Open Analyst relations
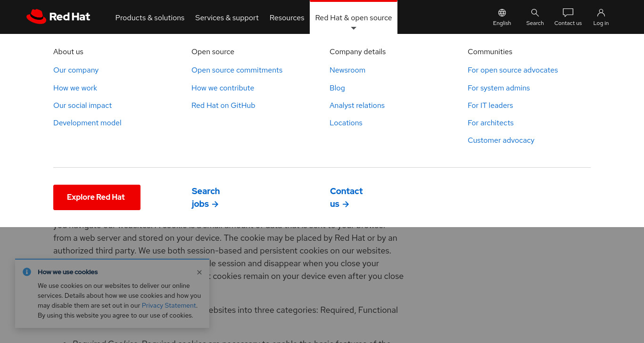The image size is (644, 343). 357,106
